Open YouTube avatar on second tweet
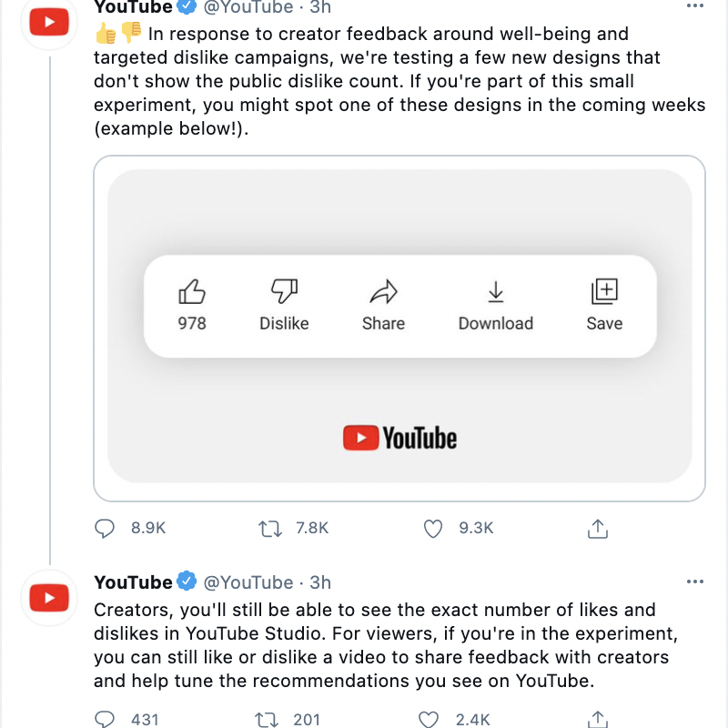 pyautogui.click(x=49, y=598)
